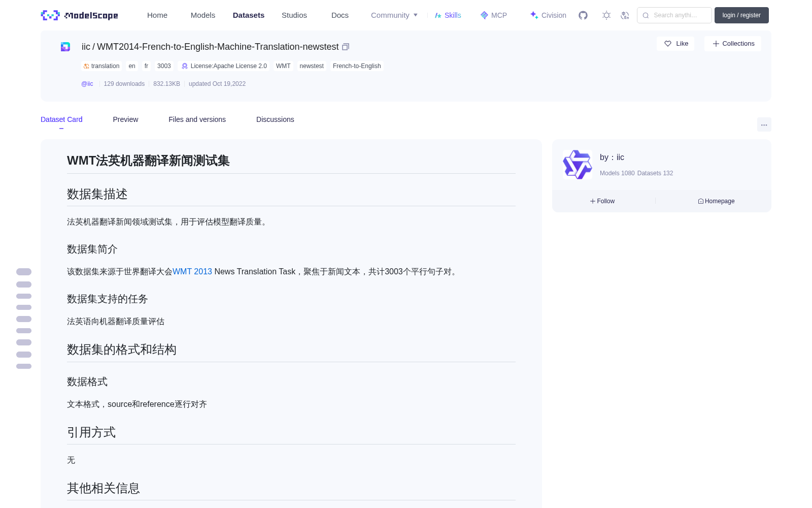Viewport: 812px width, 508px height.
Task: Click the 3003 tag
Action: [164, 66]
